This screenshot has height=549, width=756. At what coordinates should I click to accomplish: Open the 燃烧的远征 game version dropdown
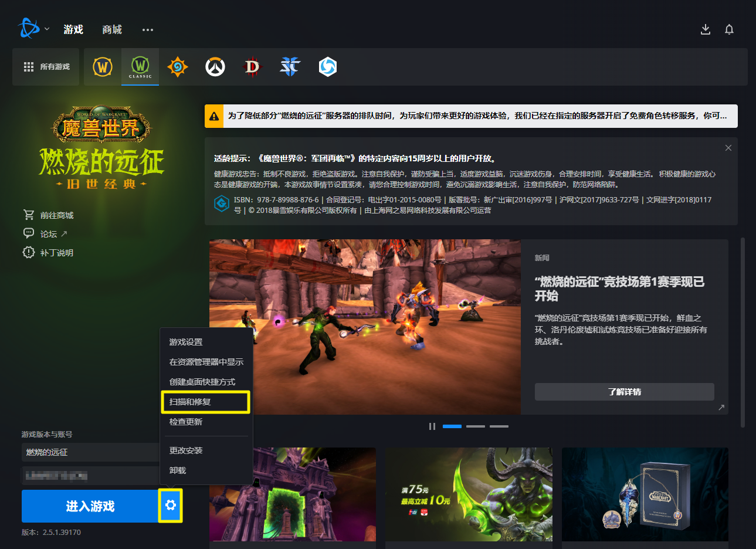(x=91, y=452)
